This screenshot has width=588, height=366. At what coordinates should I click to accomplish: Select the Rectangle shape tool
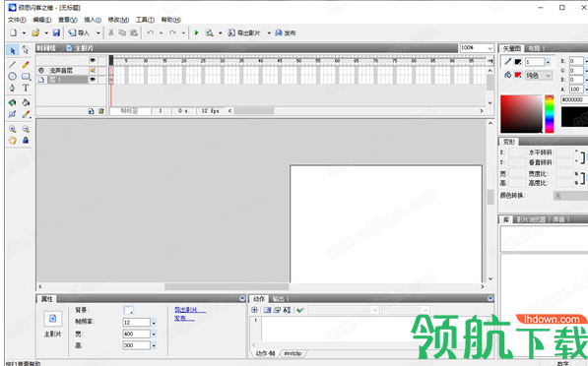26,76
